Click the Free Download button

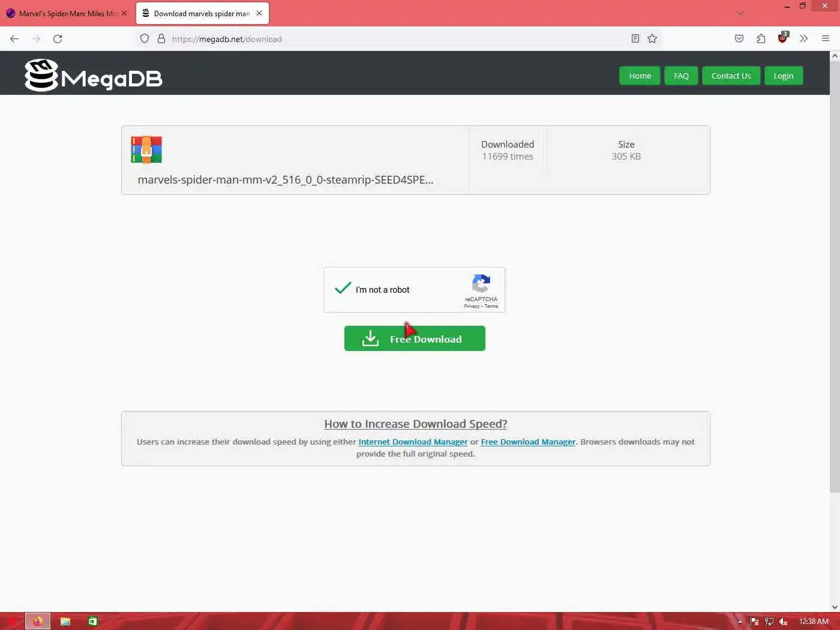point(415,338)
